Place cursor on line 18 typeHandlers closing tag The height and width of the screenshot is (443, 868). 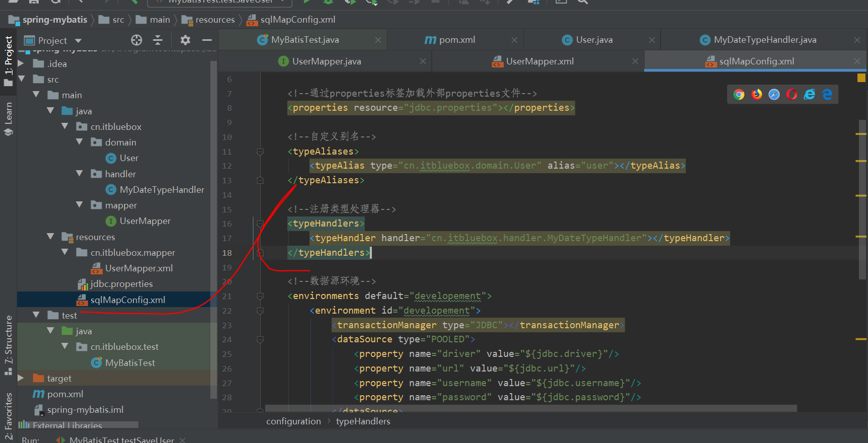[329, 253]
